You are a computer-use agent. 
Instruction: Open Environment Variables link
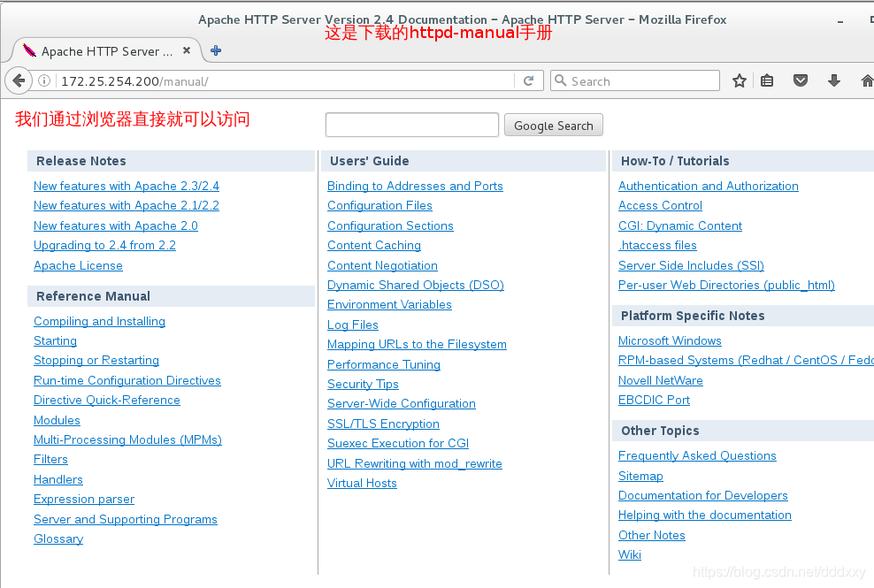pyautogui.click(x=389, y=304)
